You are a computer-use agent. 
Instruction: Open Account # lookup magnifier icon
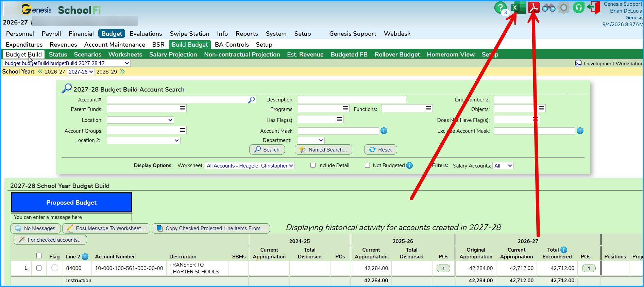(x=252, y=100)
